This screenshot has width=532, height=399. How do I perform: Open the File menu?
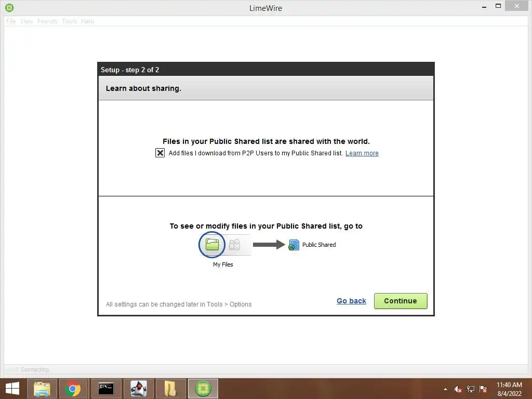point(11,21)
